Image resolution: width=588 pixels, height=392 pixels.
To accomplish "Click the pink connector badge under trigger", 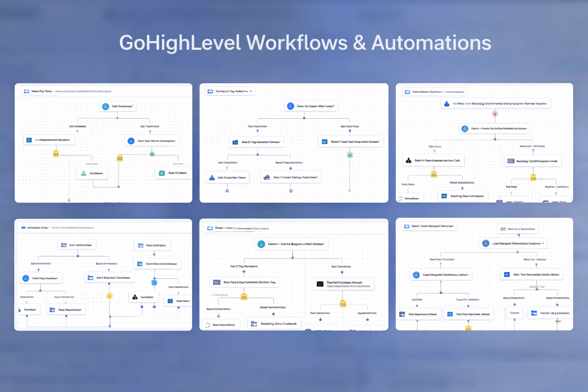I will pyautogui.click(x=495, y=114).
